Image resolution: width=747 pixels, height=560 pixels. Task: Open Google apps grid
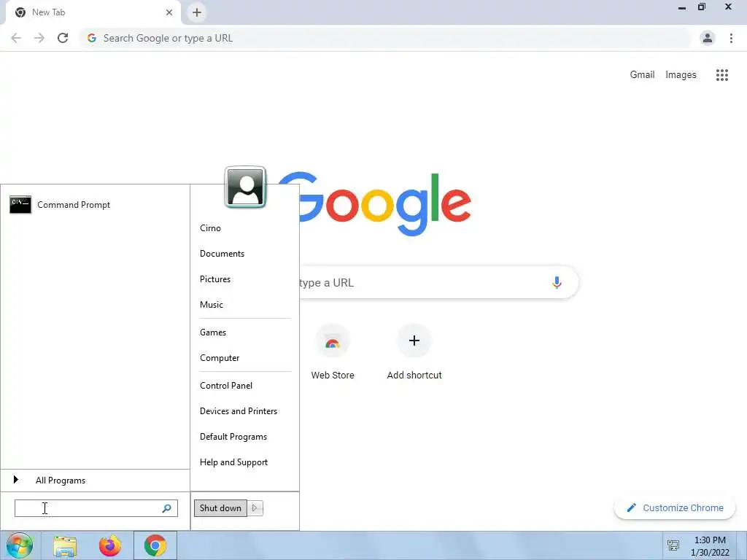[x=721, y=75]
